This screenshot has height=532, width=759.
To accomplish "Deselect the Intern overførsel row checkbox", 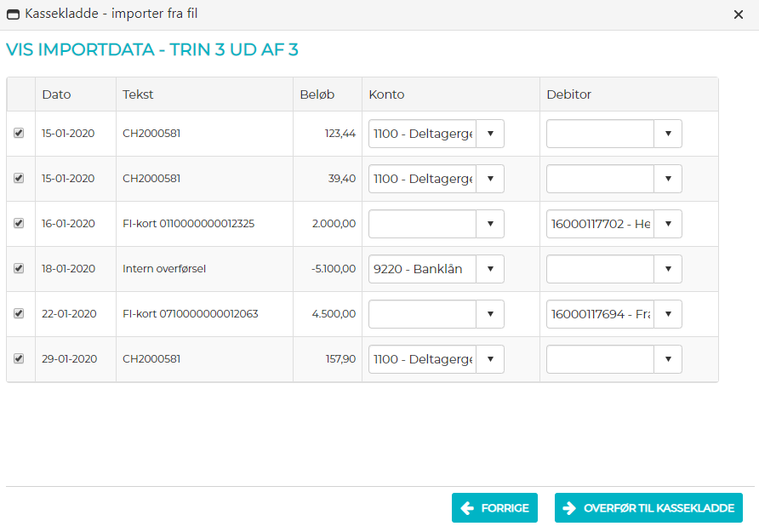I will pyautogui.click(x=19, y=269).
